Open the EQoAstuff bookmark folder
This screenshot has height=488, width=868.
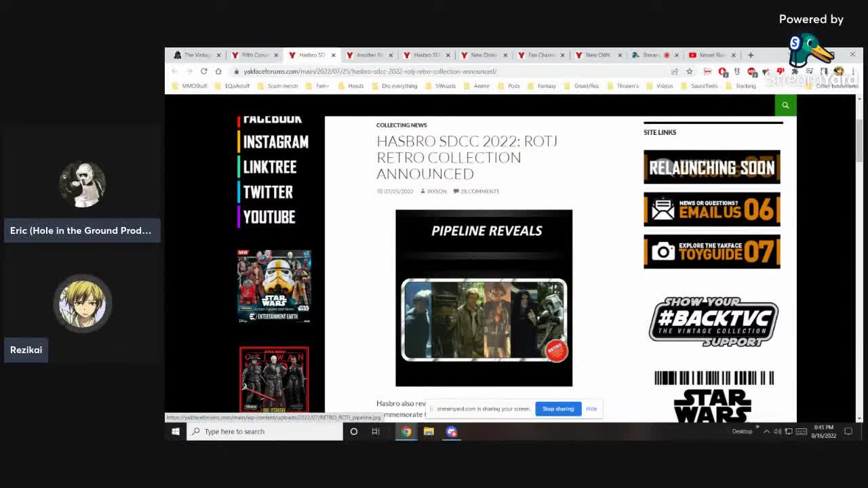(232, 86)
